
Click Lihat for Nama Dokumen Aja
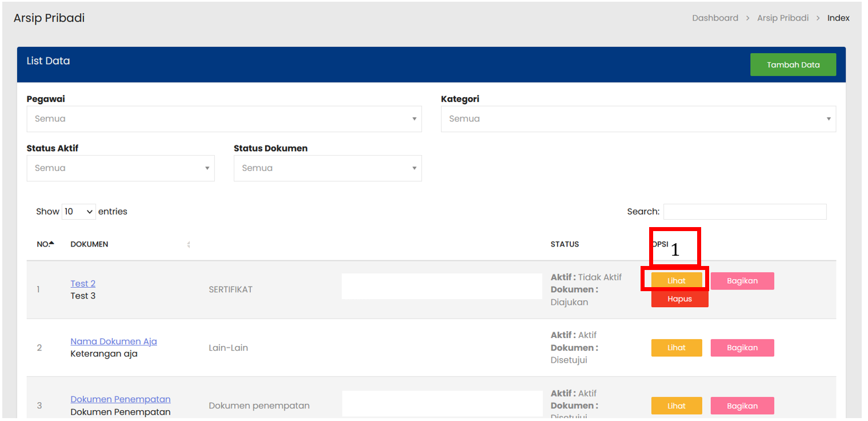pos(676,348)
